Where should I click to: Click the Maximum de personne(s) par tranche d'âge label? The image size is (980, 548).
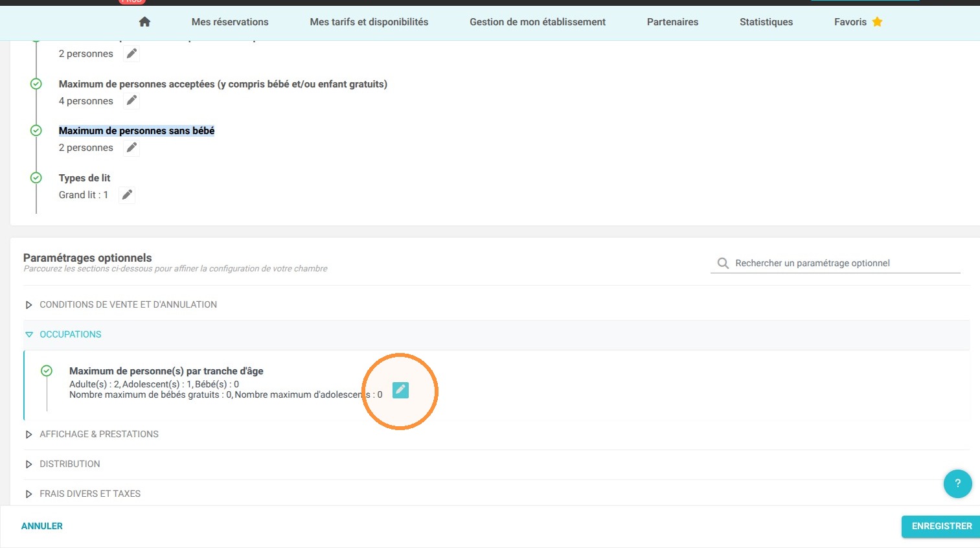(166, 371)
